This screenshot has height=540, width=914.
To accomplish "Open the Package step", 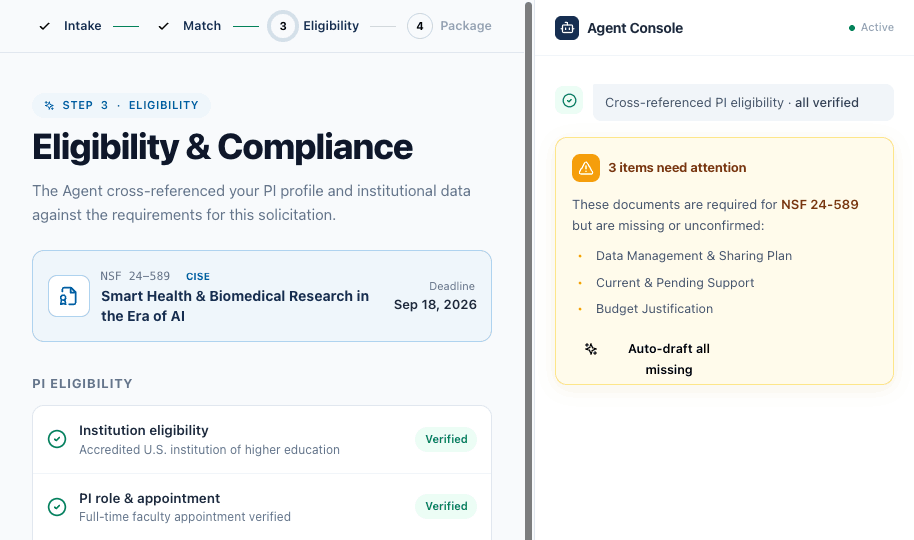I will point(465,26).
